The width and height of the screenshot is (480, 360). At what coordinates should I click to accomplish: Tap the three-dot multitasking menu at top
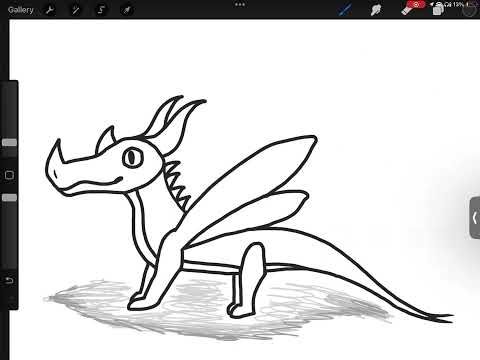click(x=240, y=5)
